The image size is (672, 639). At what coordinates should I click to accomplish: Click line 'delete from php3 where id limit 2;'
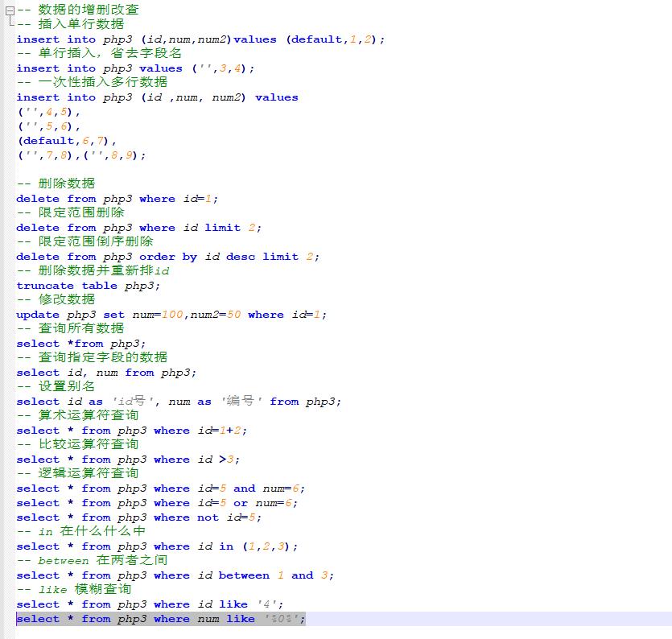pyautogui.click(x=139, y=228)
